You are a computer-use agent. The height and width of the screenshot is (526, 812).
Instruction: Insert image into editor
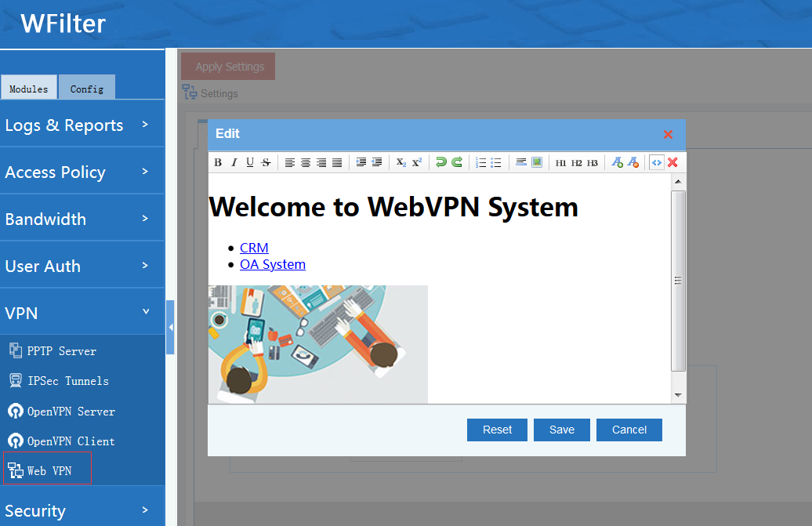tap(537, 162)
